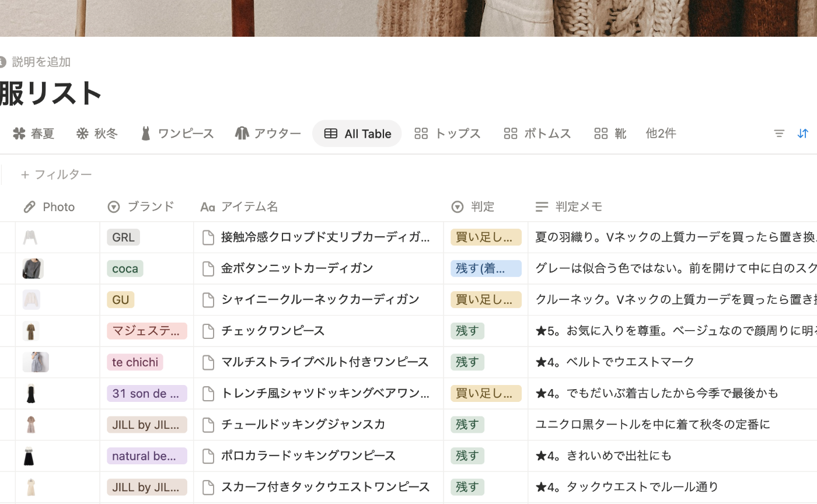Viewport: 817px width, 504px height.
Task: Click the coca brand tag
Action: 125,268
